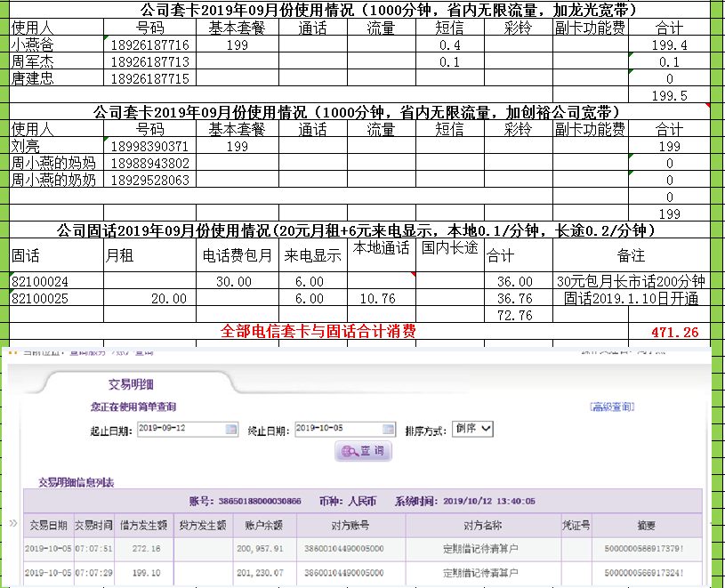Screen dimensions: 725x588
Task: Select the phone number cell 18926187716
Action: [x=149, y=44]
